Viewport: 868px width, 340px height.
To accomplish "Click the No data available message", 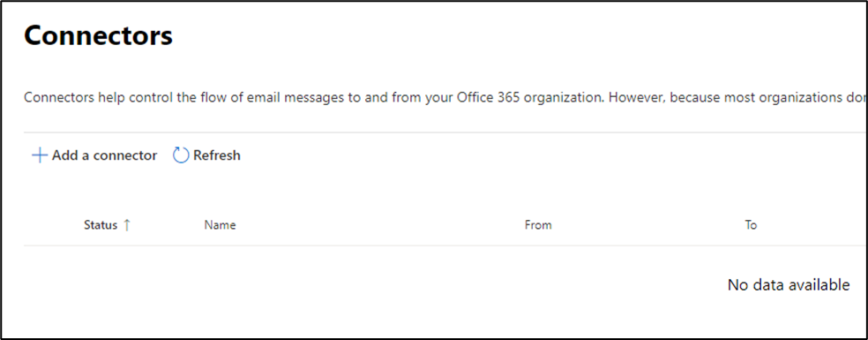I will (x=789, y=285).
